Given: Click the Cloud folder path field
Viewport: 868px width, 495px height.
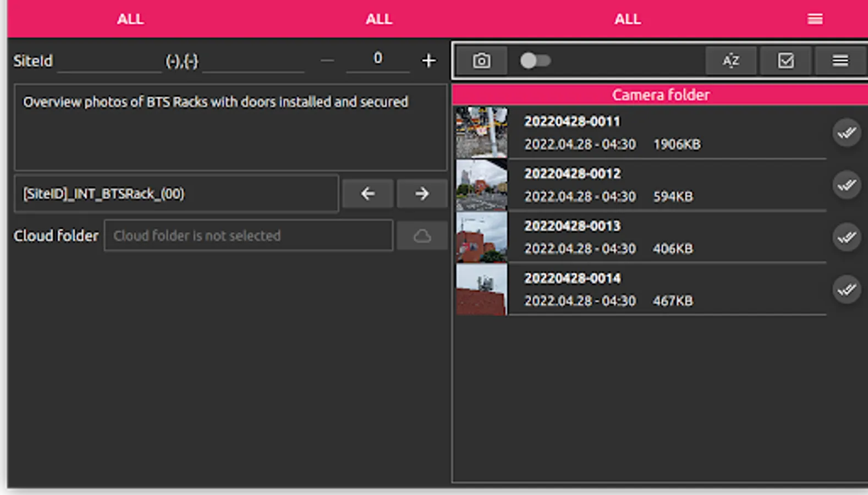Looking at the screenshot, I should tap(249, 235).
